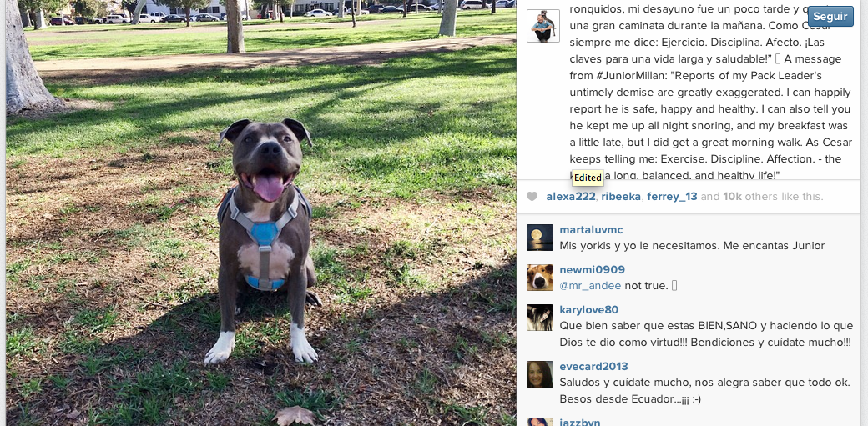Click the @mr_andee mention
The height and width of the screenshot is (426, 868).
click(590, 286)
